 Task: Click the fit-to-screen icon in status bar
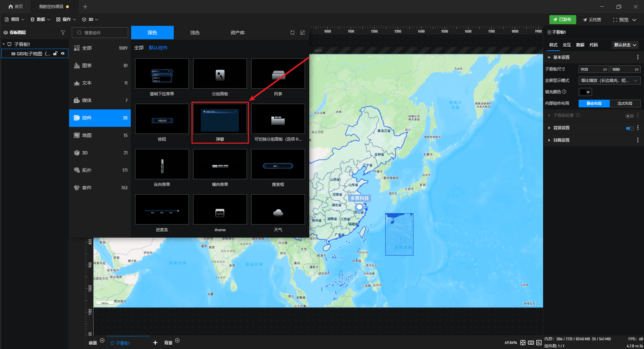click(523, 343)
